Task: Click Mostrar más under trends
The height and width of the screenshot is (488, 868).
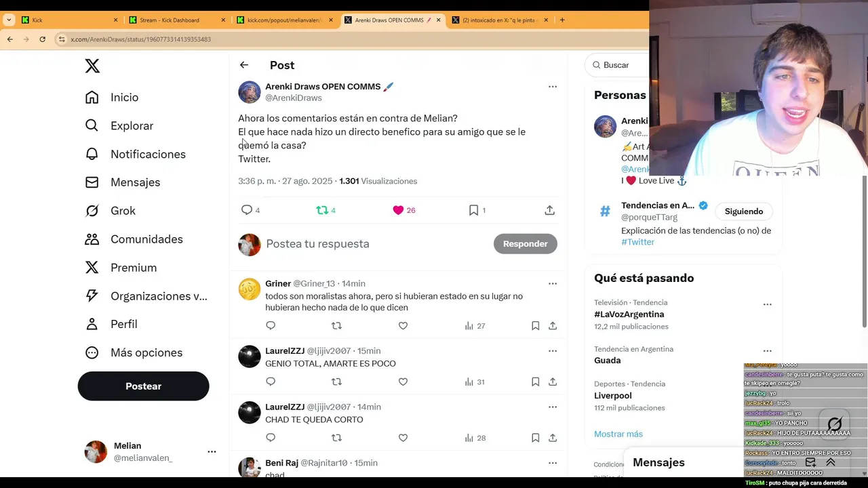Action: coord(618,434)
